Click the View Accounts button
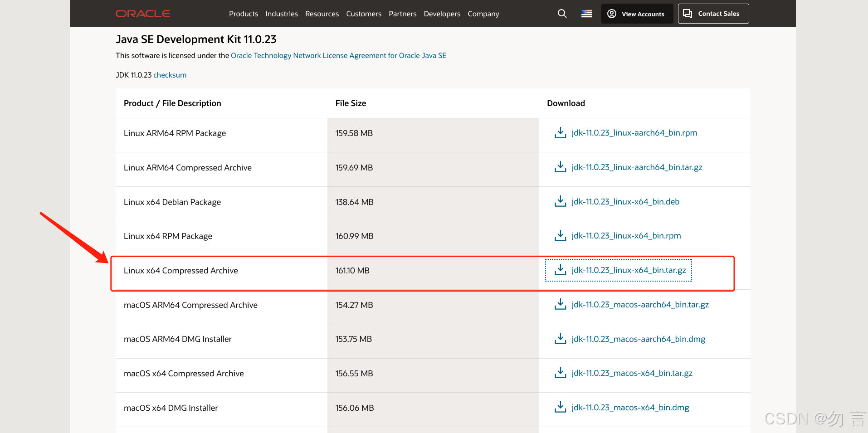 (x=637, y=14)
